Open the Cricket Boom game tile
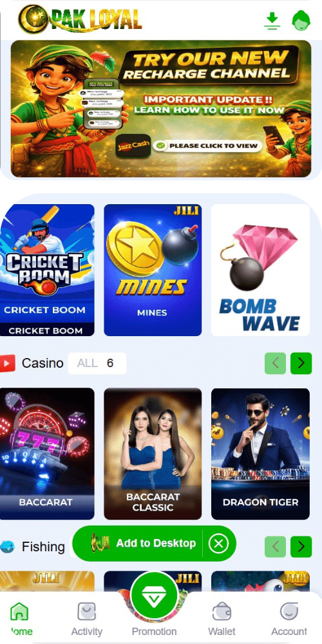Screen dimensions: 322x644 pyautogui.click(x=47, y=270)
